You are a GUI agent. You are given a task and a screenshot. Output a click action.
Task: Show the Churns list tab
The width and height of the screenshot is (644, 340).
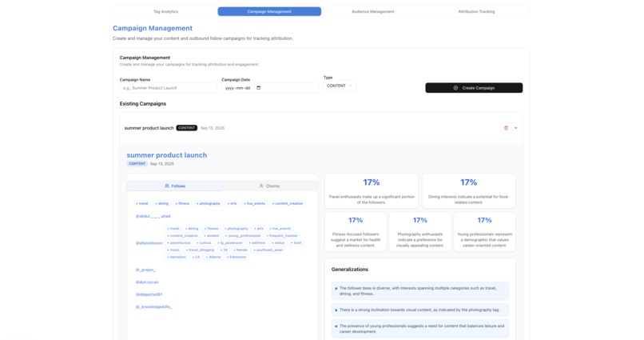pos(269,186)
